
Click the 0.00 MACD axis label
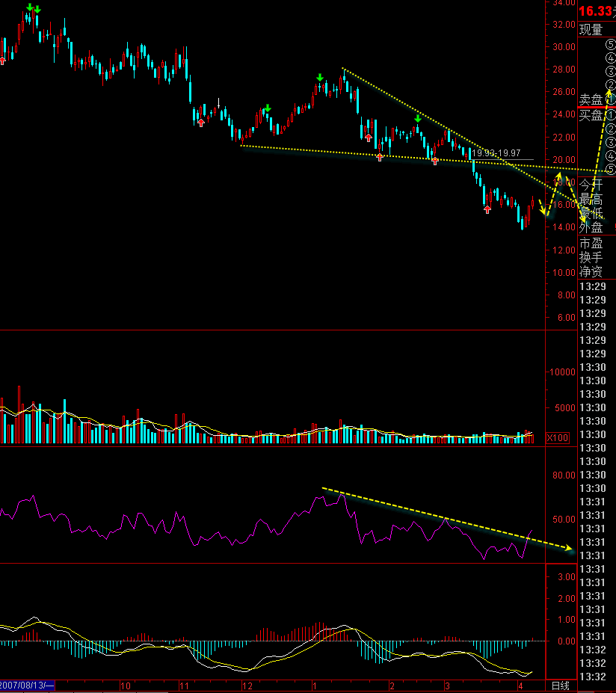click(x=567, y=641)
